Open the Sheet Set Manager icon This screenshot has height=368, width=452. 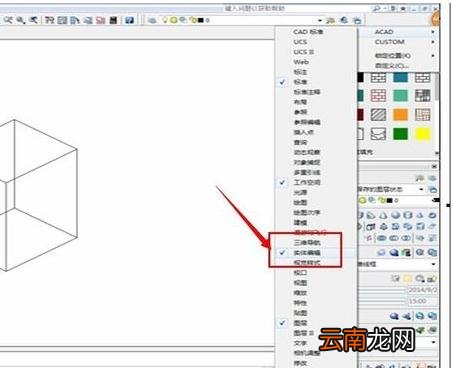88,20
